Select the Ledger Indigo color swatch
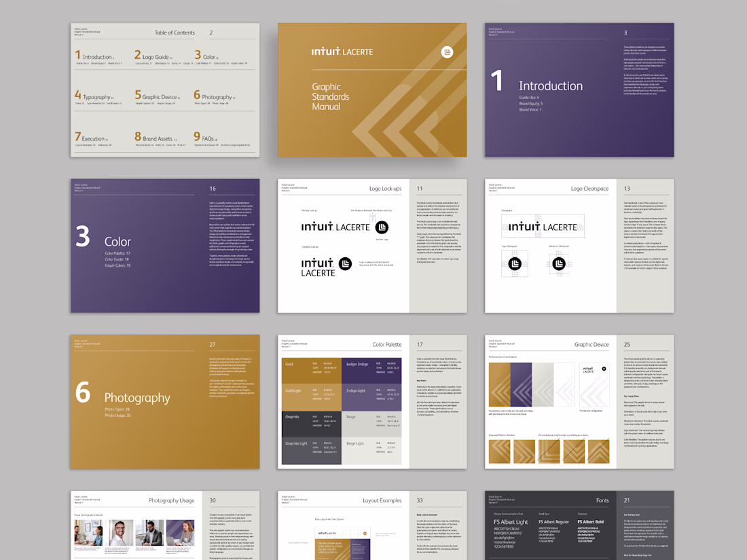 (x=371, y=371)
